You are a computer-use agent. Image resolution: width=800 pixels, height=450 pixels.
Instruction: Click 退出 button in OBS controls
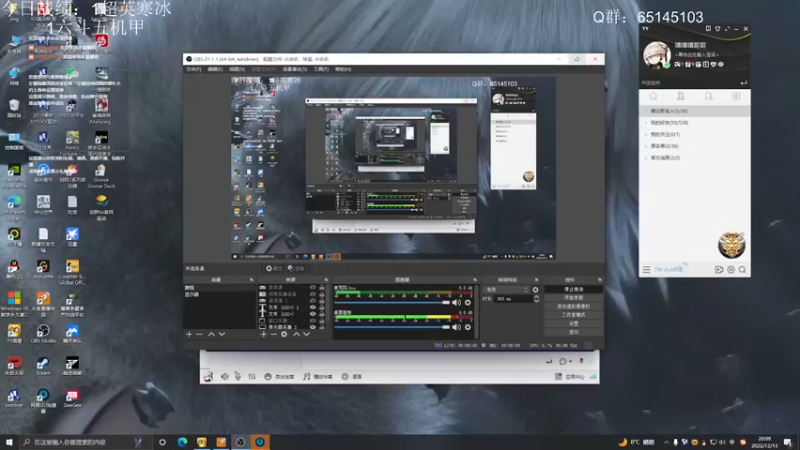pos(573,332)
